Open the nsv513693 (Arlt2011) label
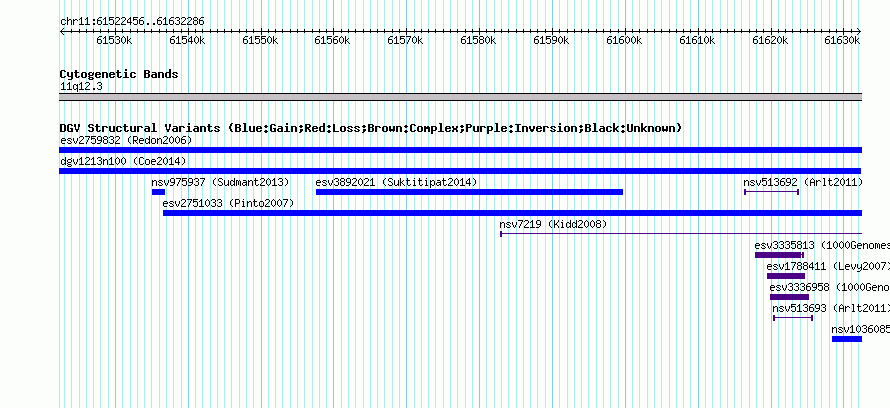Image resolution: width=890 pixels, height=408 pixels. pyautogui.click(x=831, y=308)
